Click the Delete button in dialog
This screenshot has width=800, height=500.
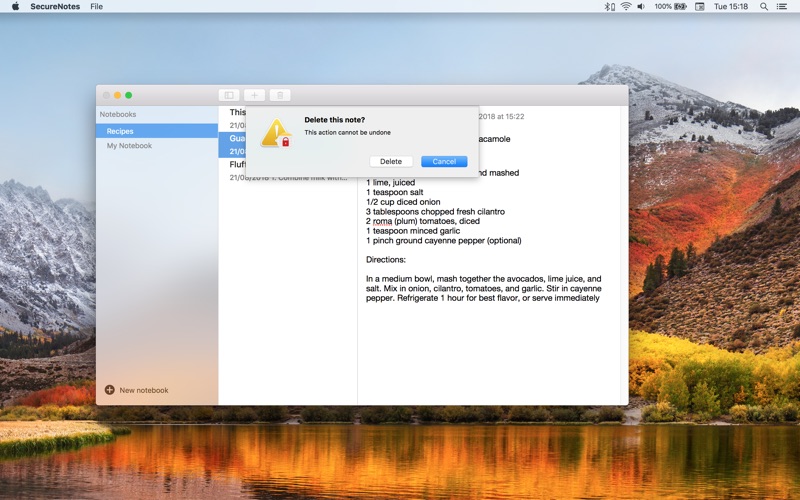tap(391, 161)
